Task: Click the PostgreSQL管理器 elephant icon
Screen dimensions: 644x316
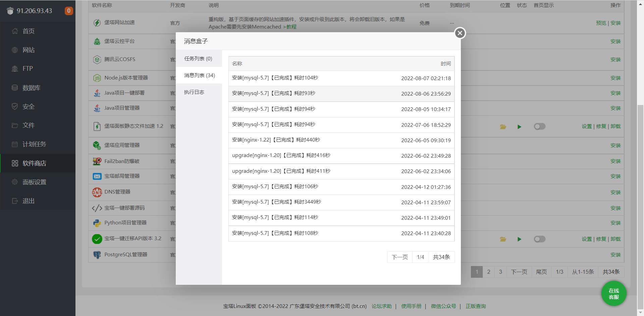Action: pos(97,255)
